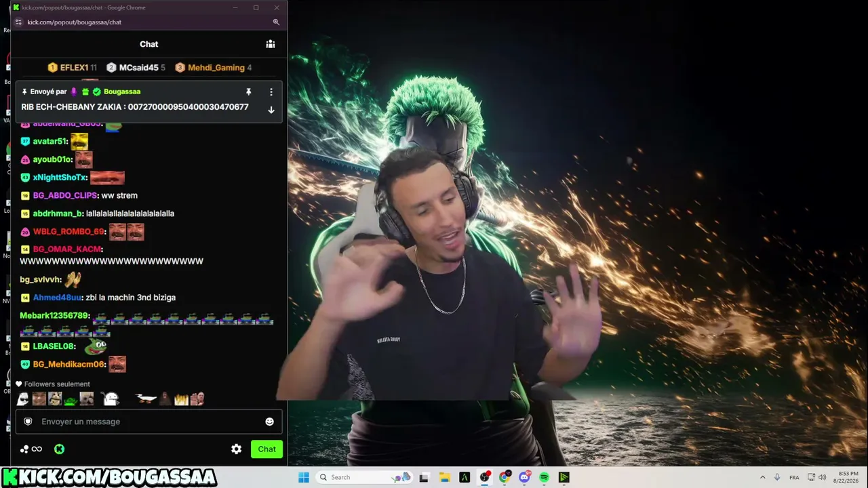868x488 pixels.
Task: Click Bougassaa name in pinned message
Action: point(122,91)
